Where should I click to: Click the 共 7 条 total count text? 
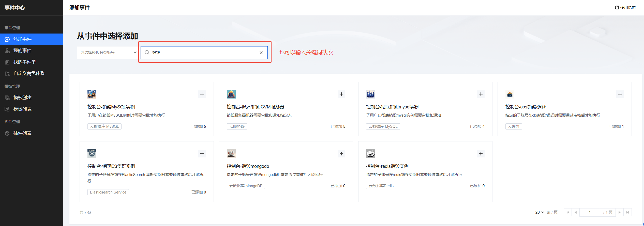pyautogui.click(x=85, y=212)
